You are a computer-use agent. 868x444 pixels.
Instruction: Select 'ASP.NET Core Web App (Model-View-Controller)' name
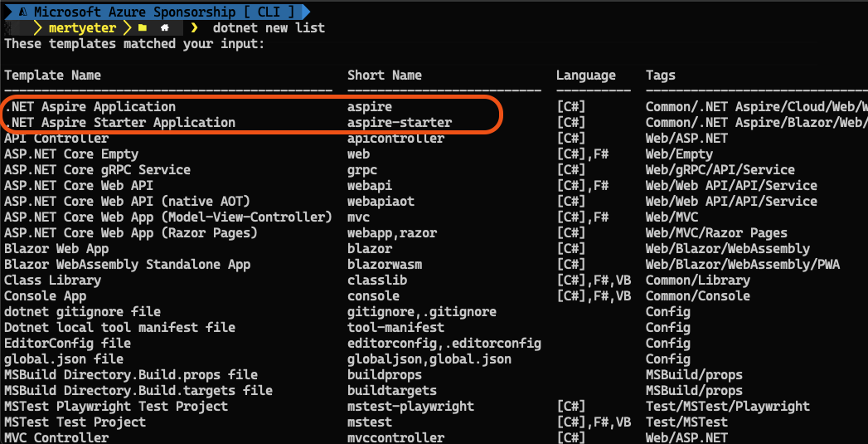(168, 217)
